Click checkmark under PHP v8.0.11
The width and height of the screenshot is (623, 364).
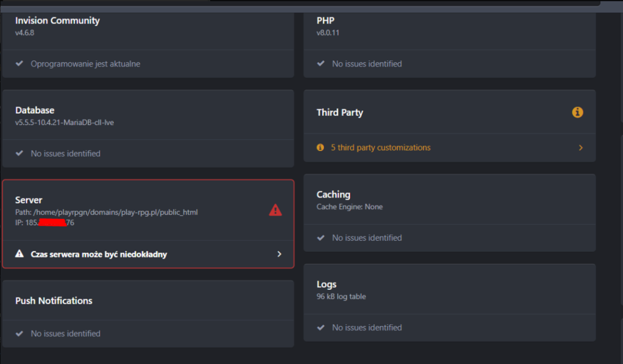(321, 63)
